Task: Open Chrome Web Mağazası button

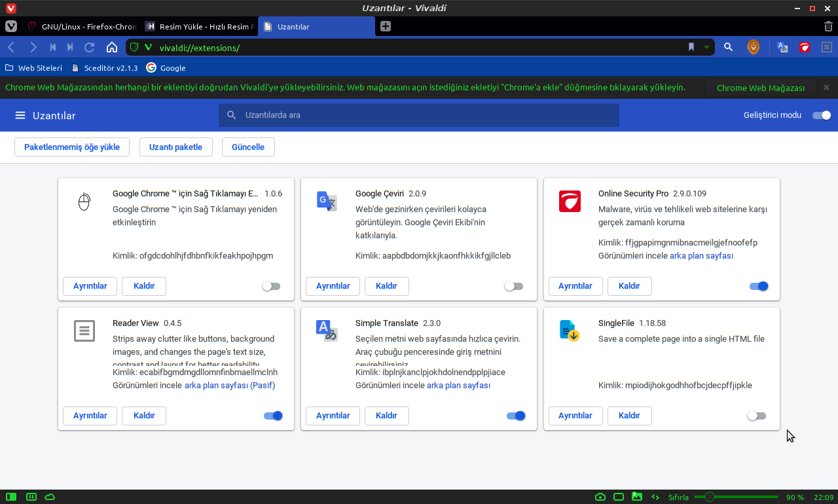Action: tap(761, 88)
